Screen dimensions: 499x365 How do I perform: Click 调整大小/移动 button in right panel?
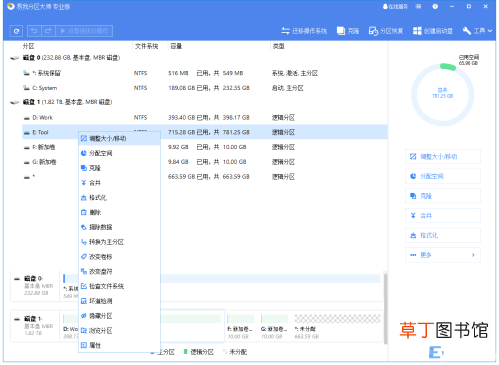point(443,156)
